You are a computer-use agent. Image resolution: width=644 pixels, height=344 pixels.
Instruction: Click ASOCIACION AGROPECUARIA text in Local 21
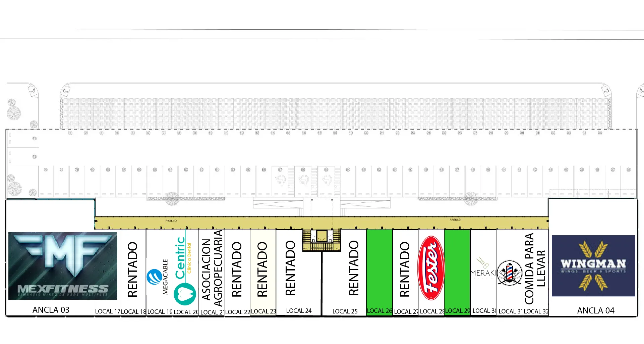[212, 268]
